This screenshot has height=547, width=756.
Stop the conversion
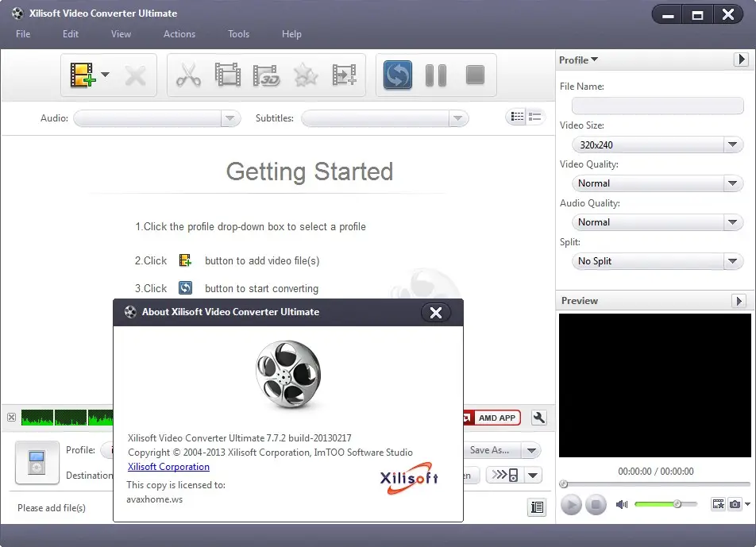coord(475,75)
